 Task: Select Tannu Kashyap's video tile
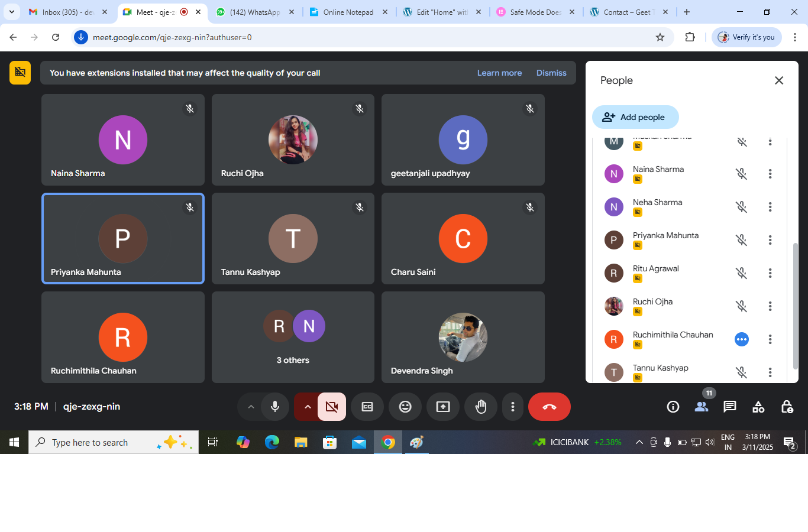click(293, 239)
